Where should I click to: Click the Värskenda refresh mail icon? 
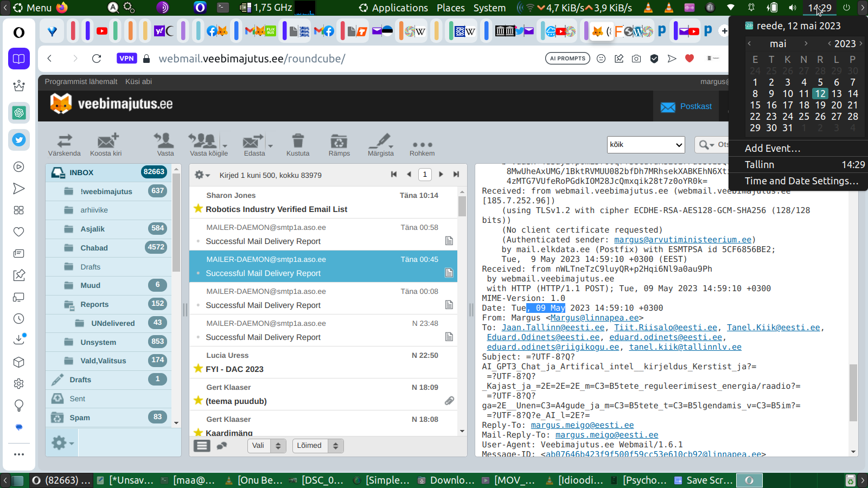tap(64, 142)
